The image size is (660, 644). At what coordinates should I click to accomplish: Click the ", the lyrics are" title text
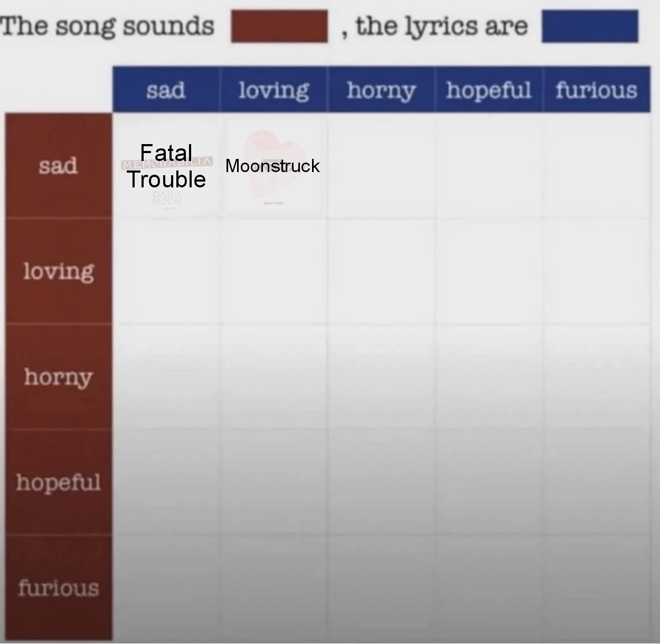pos(441,26)
